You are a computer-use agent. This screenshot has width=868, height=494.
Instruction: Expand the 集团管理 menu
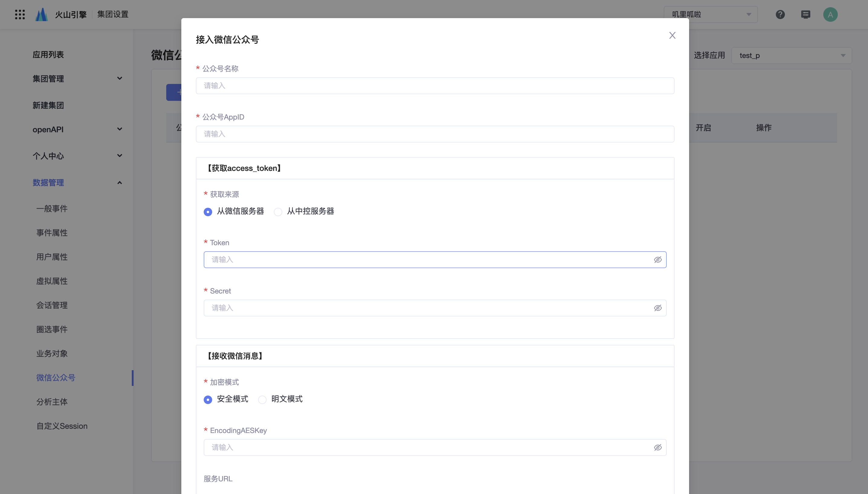(x=77, y=79)
